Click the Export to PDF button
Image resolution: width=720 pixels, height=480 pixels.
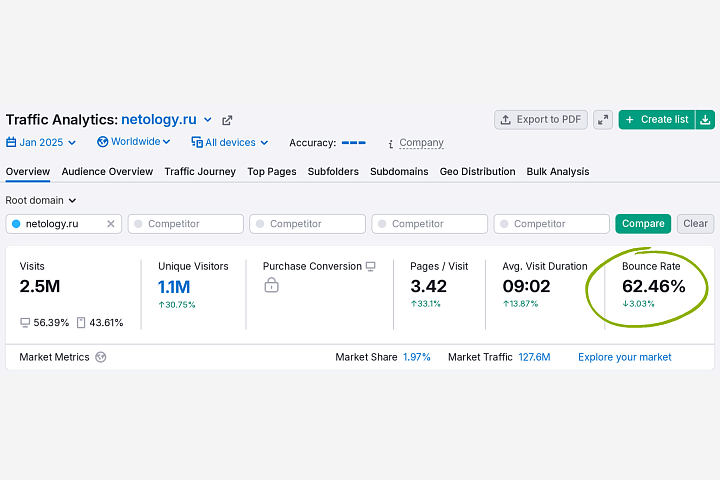click(x=541, y=120)
